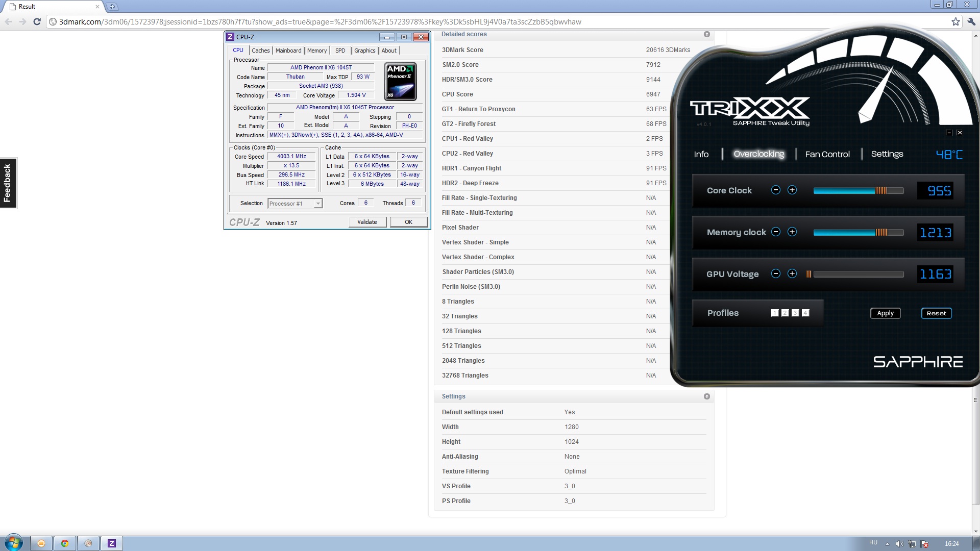
Task: Open Chrome wrench settings icon
Action: click(971, 21)
